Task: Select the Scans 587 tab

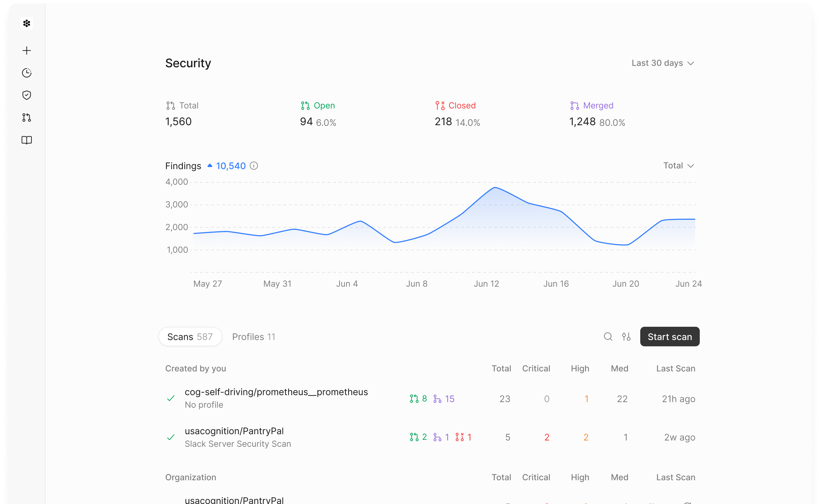Action: tap(190, 337)
